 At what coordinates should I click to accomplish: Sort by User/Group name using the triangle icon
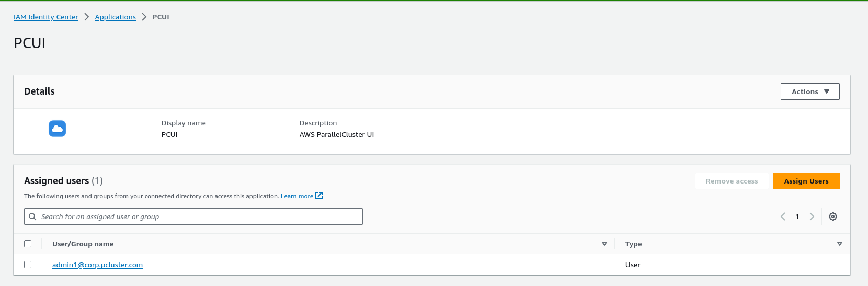tap(604, 244)
